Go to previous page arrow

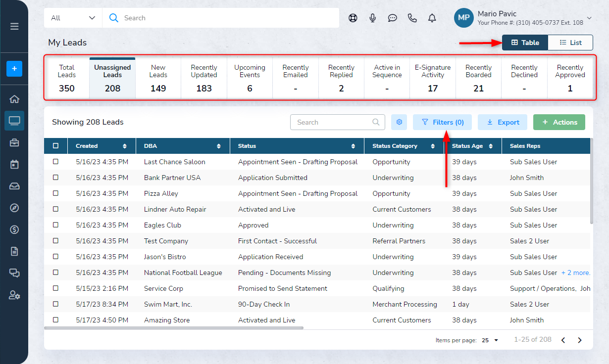click(563, 340)
